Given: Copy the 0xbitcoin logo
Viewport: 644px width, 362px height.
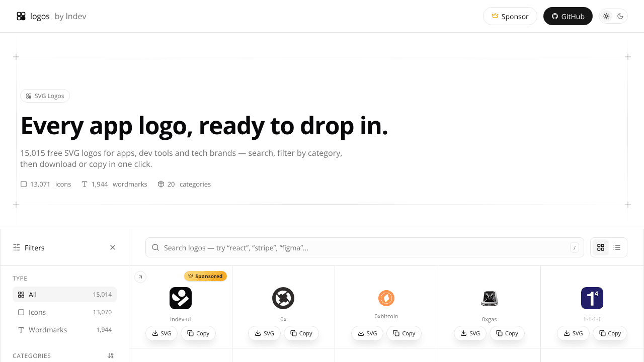Looking at the screenshot, I should [404, 333].
